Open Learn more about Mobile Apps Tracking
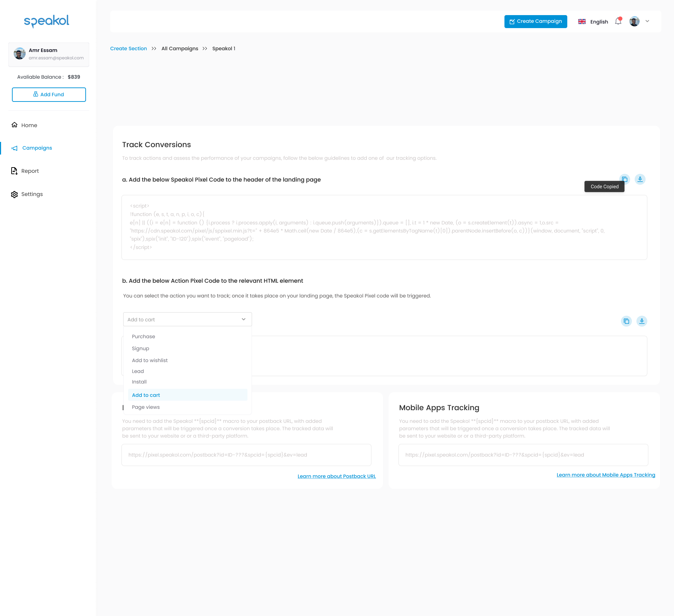This screenshot has height=616, width=674. 606,475
